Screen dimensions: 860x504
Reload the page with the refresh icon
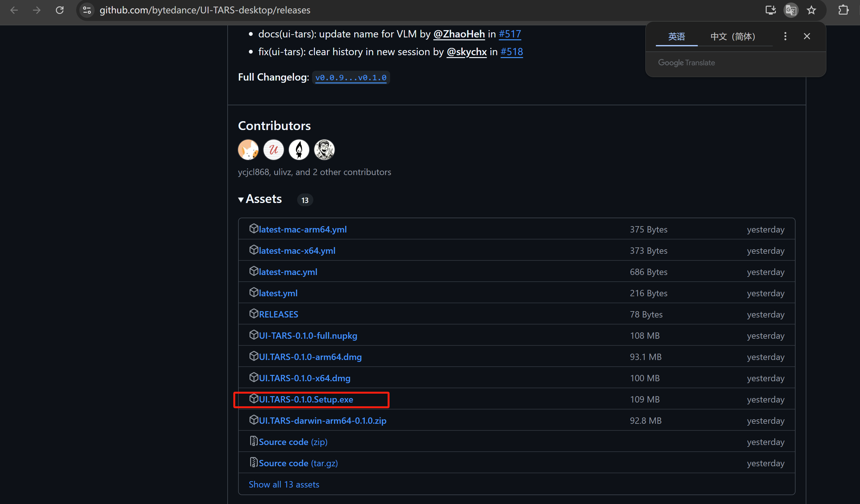[60, 10]
